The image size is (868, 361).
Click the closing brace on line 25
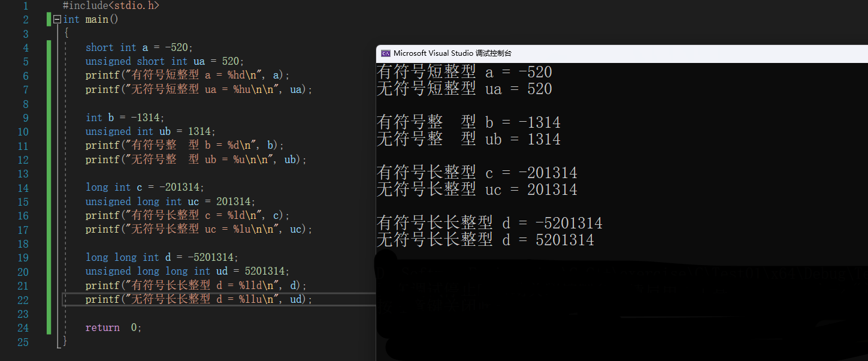(x=65, y=342)
